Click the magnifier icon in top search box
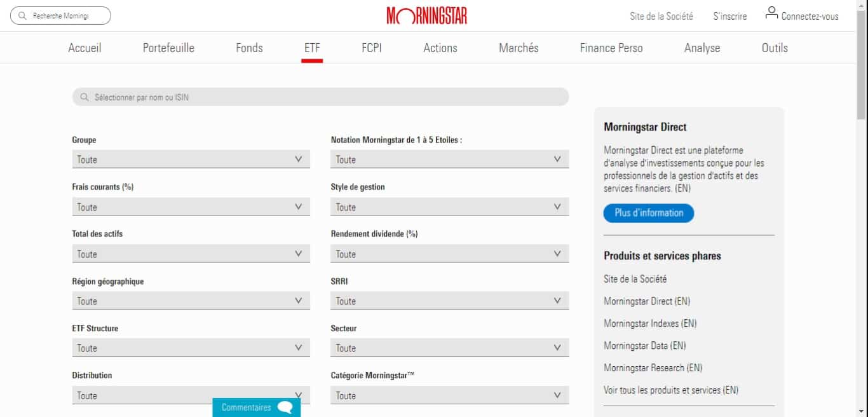Viewport: 868px width, 417px height. pyautogui.click(x=23, y=16)
